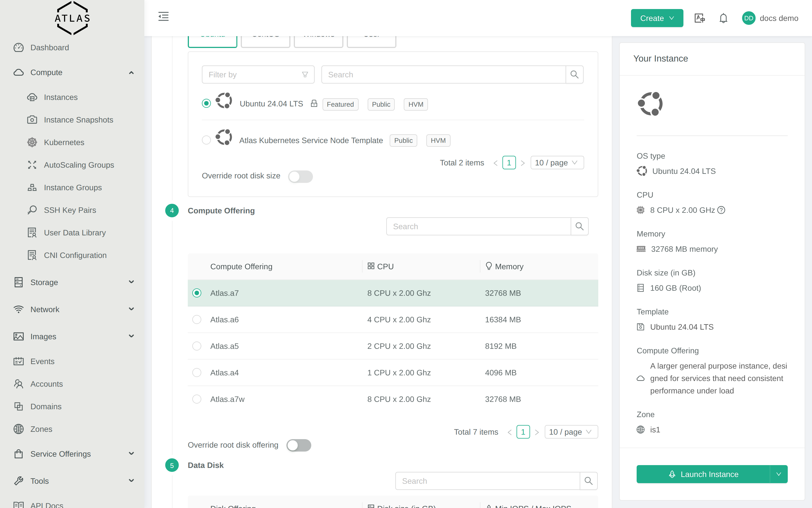
Task: Open AutoScaling Groups page
Action: (x=79, y=165)
